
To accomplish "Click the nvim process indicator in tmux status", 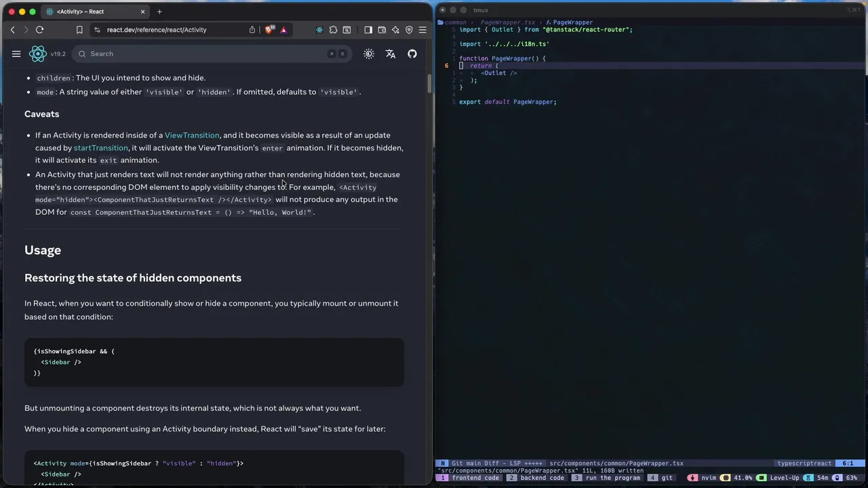I will [703, 478].
